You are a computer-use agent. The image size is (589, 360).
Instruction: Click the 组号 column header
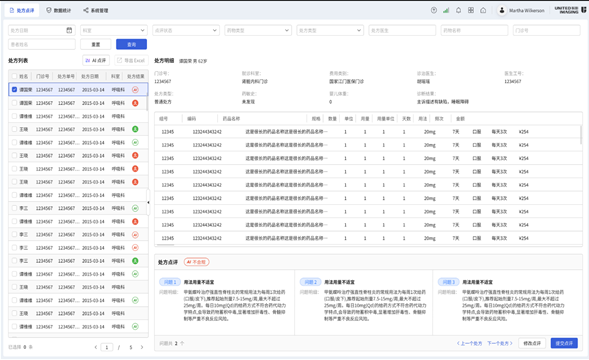tap(163, 119)
